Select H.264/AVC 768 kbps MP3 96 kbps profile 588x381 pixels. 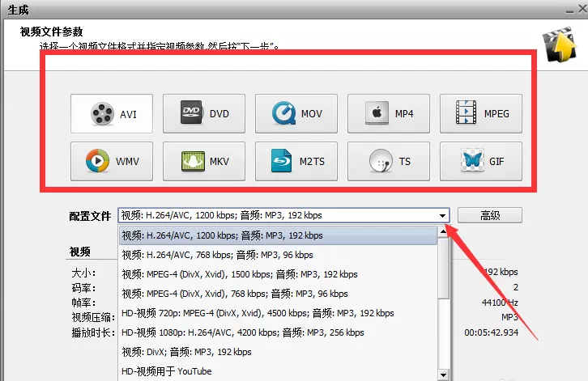coord(278,255)
